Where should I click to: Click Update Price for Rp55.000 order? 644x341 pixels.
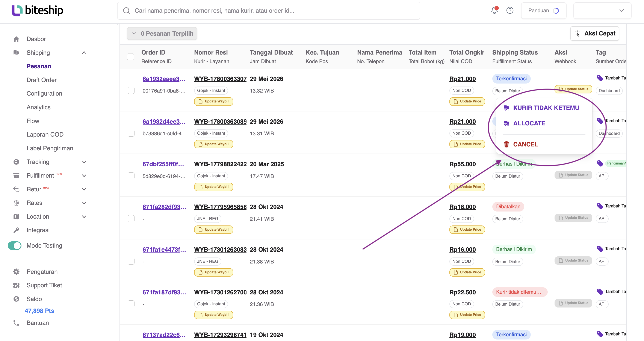(x=467, y=187)
